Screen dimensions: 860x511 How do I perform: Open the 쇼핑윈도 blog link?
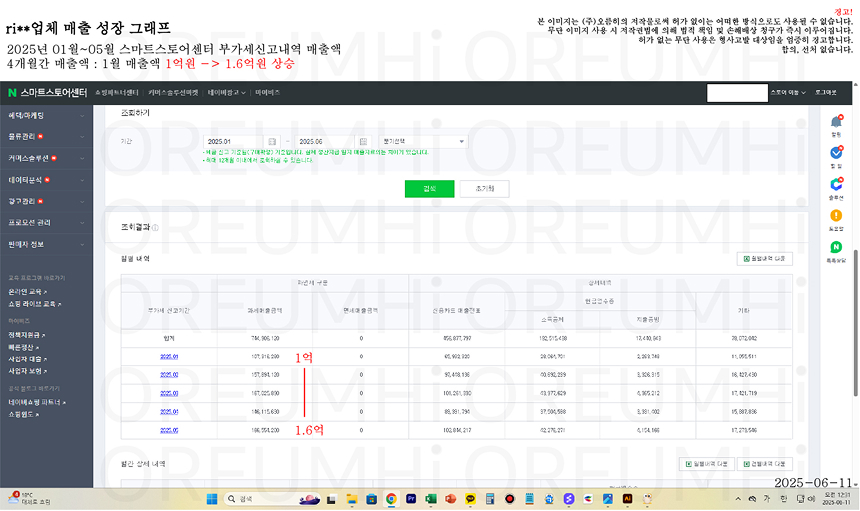[x=23, y=415]
